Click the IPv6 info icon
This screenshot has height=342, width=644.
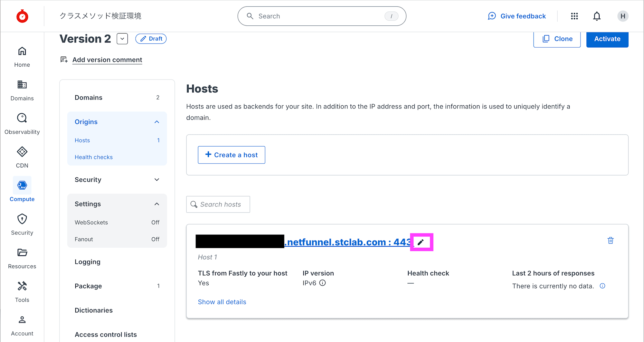(322, 283)
